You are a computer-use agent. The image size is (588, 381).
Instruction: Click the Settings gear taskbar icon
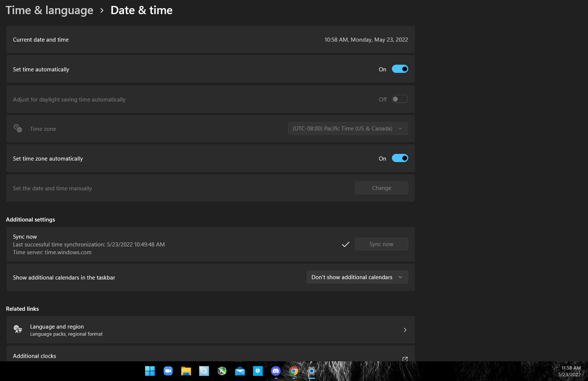[x=312, y=371]
